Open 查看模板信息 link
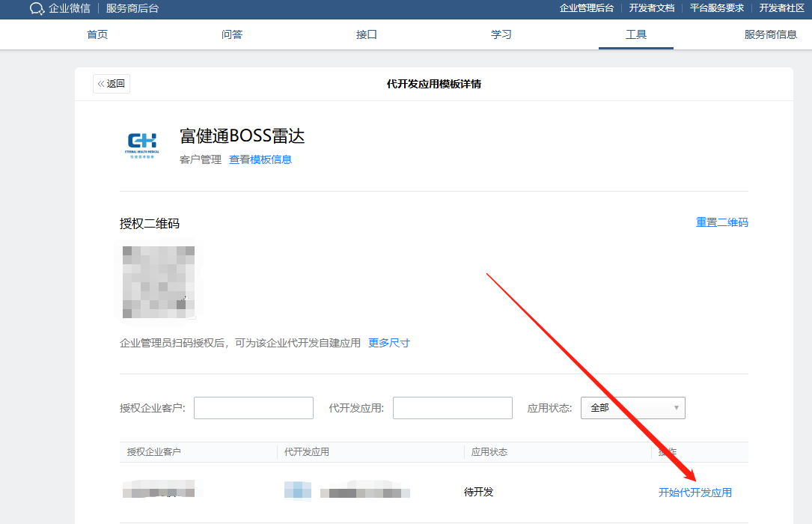The image size is (812, 524). click(x=260, y=159)
